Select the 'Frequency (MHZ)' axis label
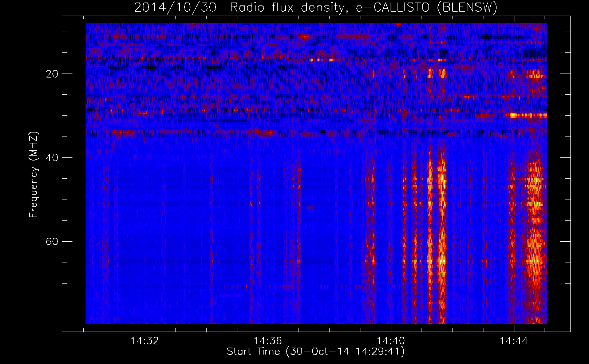Image resolution: width=589 pixels, height=364 pixels. pos(33,175)
